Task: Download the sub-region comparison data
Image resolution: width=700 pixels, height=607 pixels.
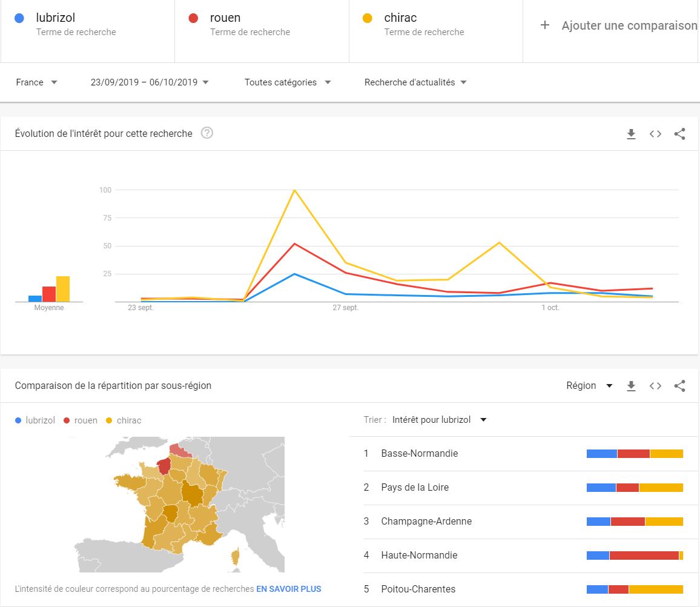Action: tap(631, 386)
